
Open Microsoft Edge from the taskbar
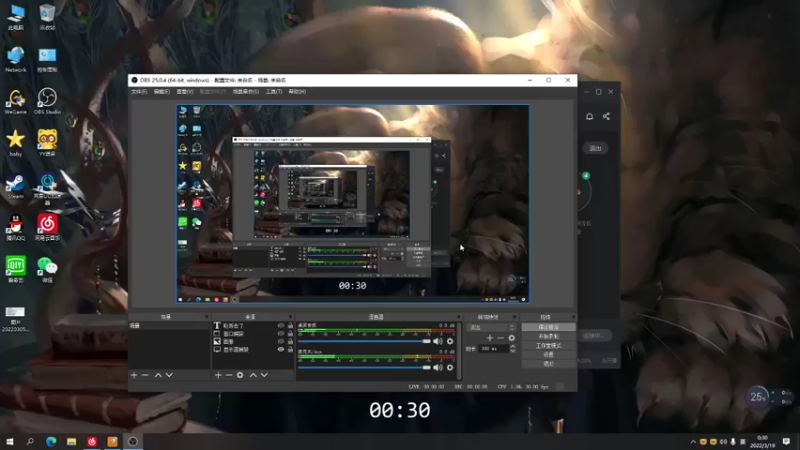pos(51,442)
